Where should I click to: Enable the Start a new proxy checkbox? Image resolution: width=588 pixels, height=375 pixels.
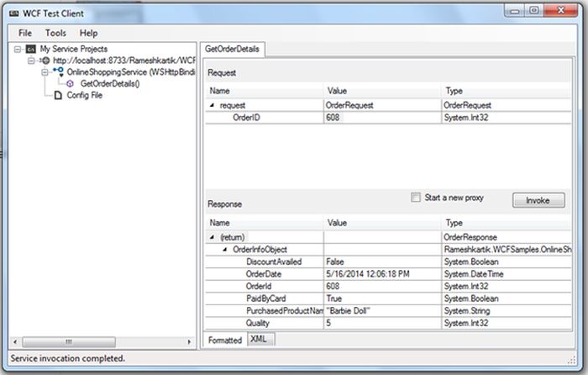point(416,198)
